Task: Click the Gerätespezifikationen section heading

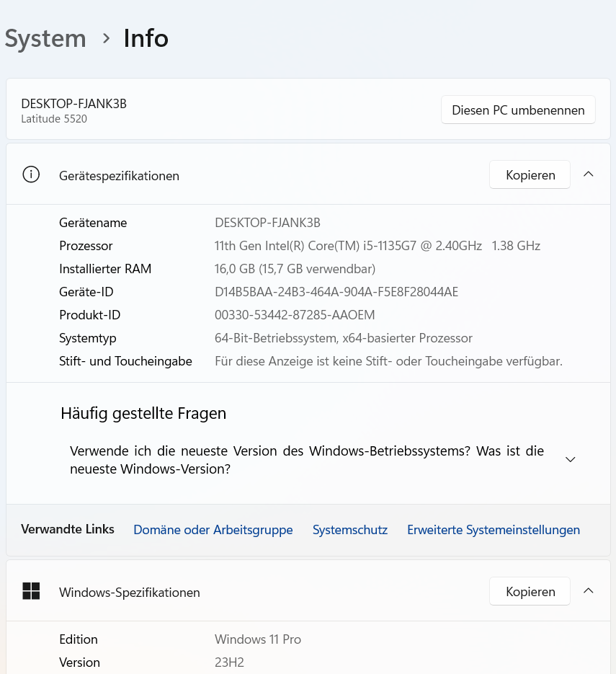Action: [x=119, y=176]
